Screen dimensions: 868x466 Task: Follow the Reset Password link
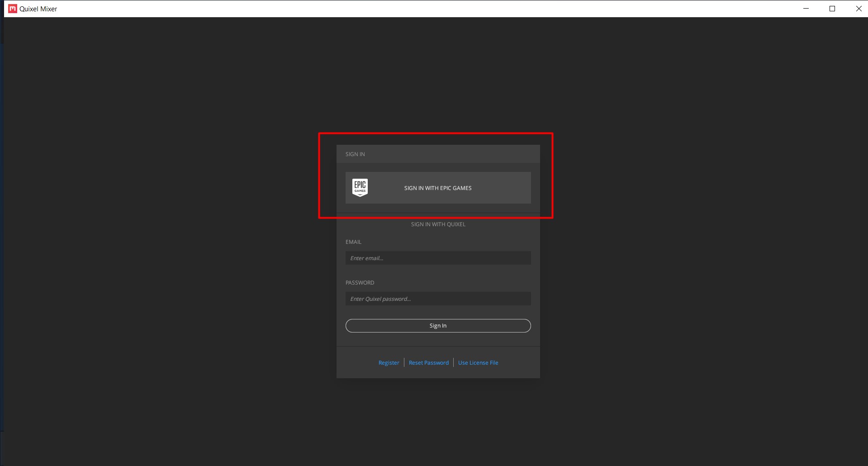pyautogui.click(x=429, y=363)
